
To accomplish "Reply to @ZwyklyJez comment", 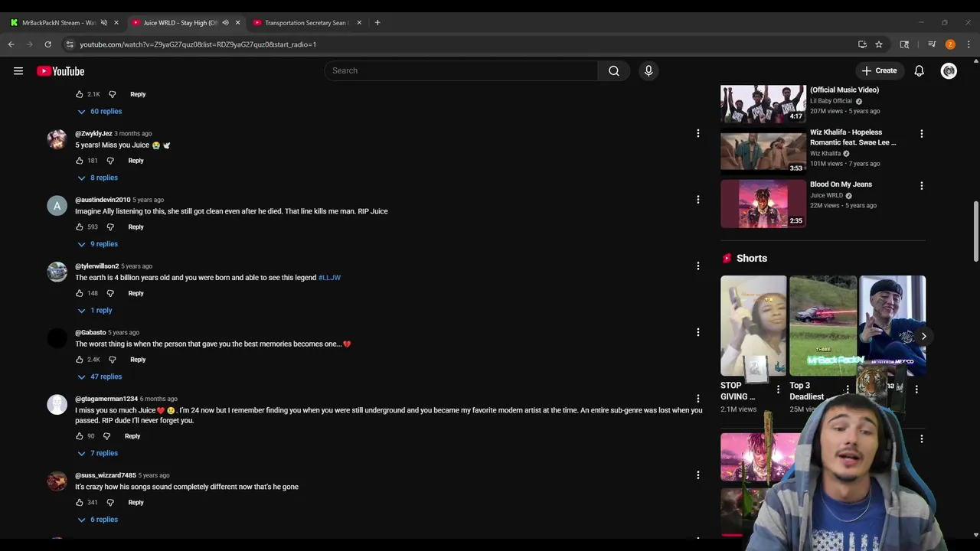I will click(136, 161).
